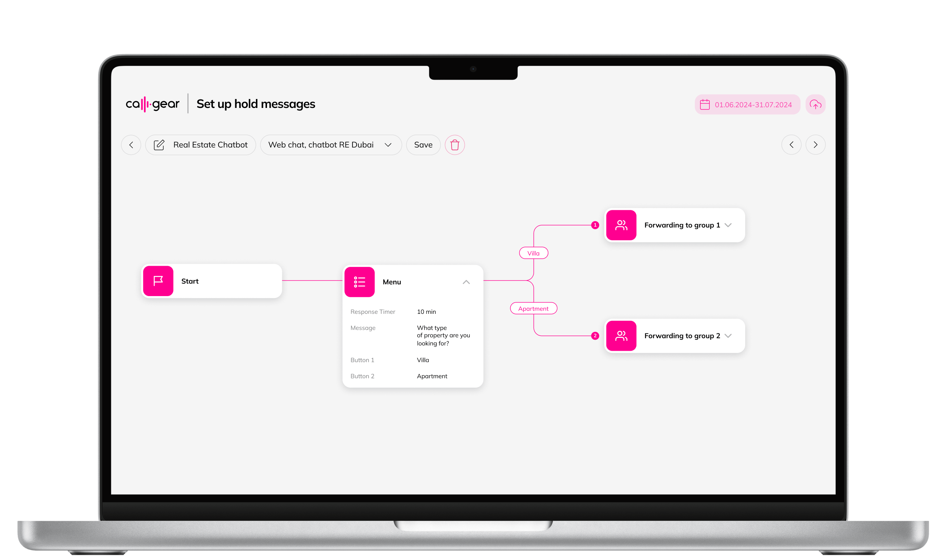The width and height of the screenshot is (946, 560).
Task: Collapse the Menu node panel chevron
Action: click(x=467, y=281)
